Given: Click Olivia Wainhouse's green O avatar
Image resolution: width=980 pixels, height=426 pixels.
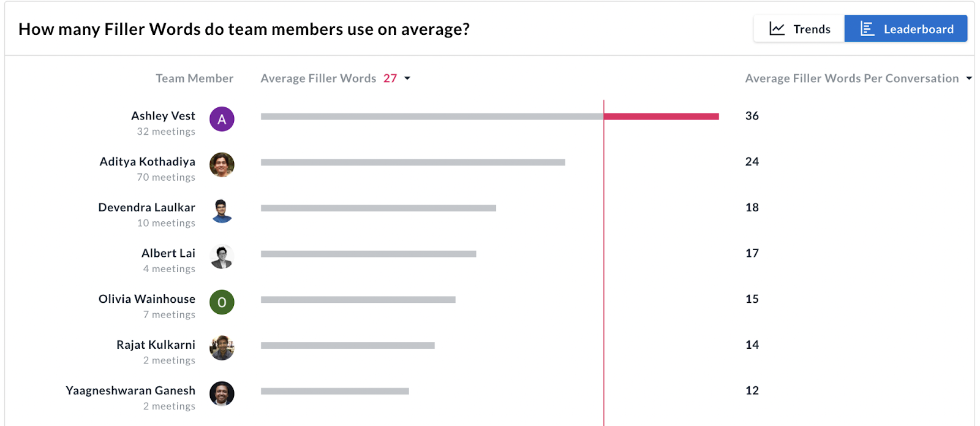Looking at the screenshot, I should point(222,302).
